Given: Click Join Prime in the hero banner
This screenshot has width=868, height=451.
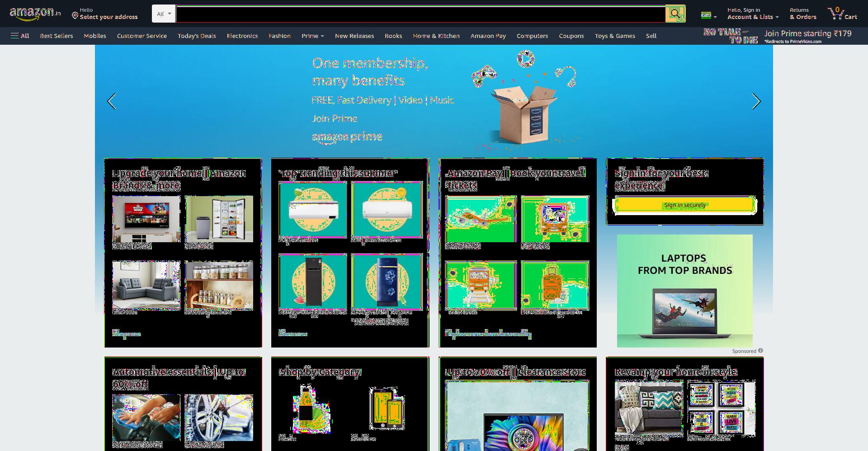Looking at the screenshot, I should (335, 118).
